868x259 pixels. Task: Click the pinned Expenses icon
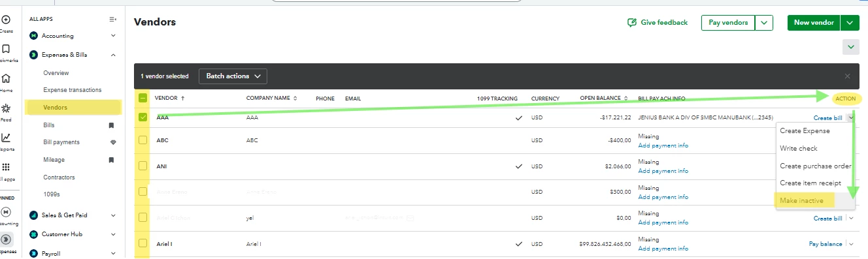[5, 239]
